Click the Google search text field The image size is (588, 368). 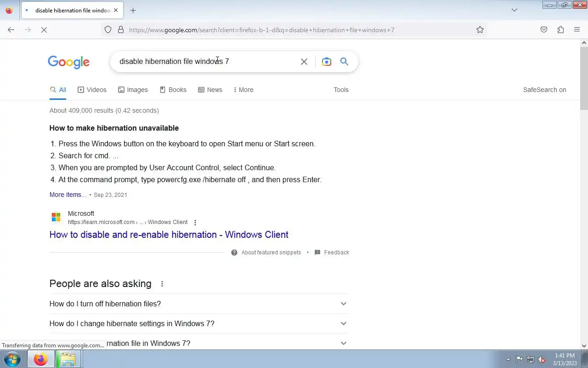[207, 62]
